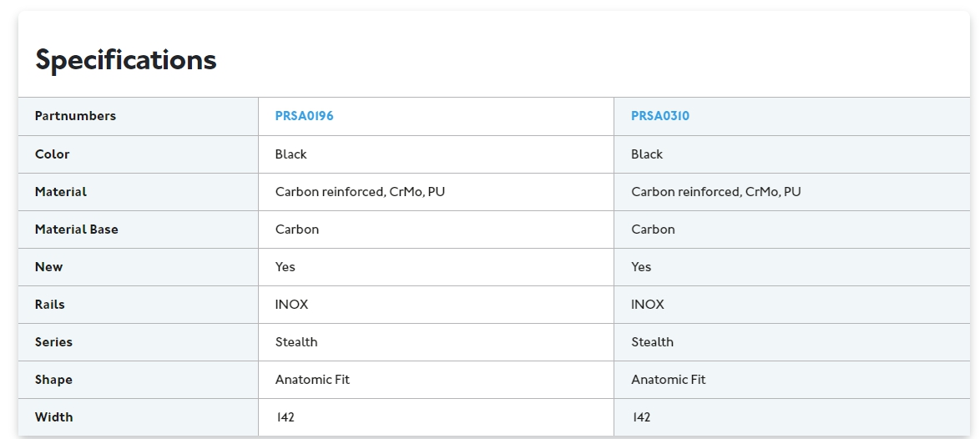
Task: Click the Material row label
Action: 61,192
